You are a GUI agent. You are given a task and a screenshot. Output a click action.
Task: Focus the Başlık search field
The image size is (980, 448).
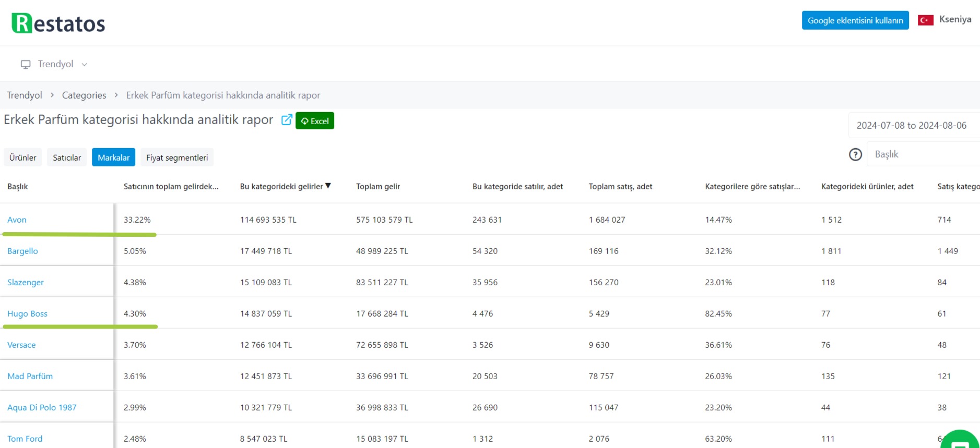923,154
